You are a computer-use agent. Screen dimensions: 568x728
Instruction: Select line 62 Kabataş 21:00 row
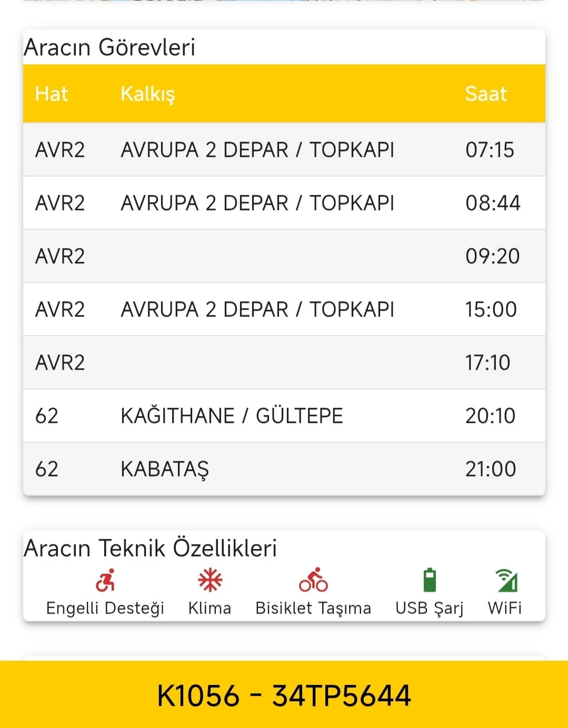[284, 469]
